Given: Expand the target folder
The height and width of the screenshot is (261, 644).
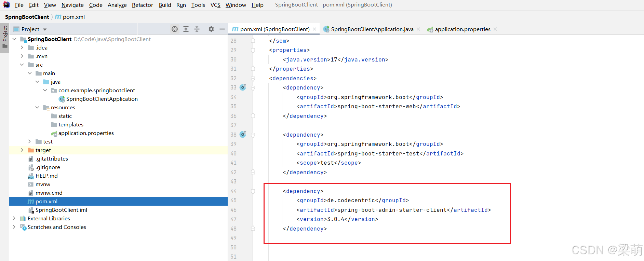Looking at the screenshot, I should 22,150.
